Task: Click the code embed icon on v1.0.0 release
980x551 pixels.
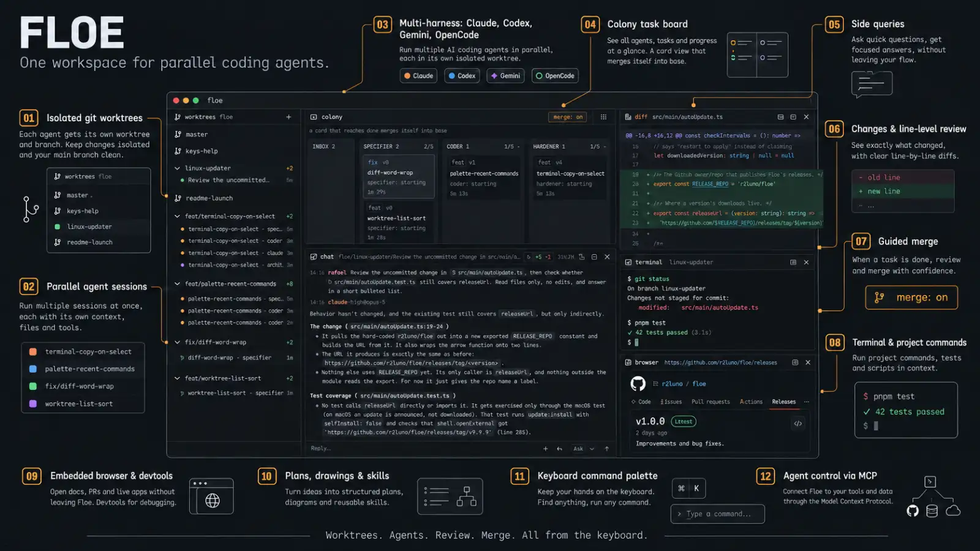Action: click(798, 423)
